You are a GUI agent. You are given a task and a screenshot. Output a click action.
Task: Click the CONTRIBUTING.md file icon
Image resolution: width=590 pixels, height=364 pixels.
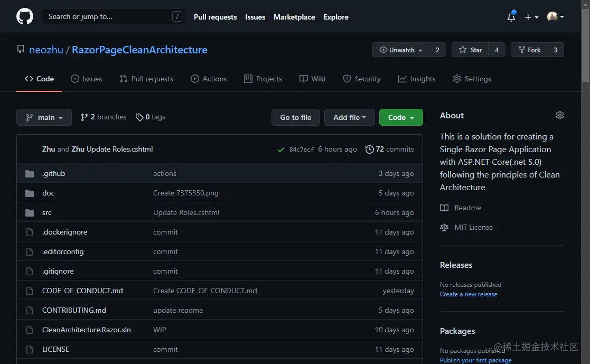tap(30, 311)
